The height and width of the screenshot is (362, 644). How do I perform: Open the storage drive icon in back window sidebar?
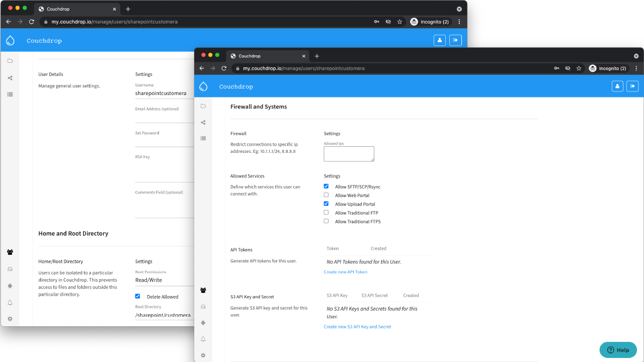(x=10, y=269)
